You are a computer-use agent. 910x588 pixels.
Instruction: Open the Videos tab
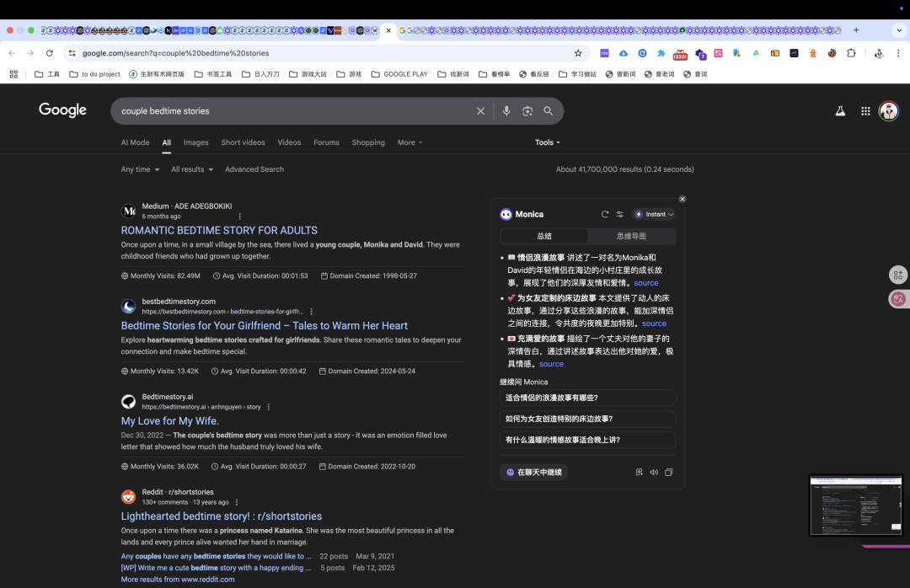coord(289,142)
